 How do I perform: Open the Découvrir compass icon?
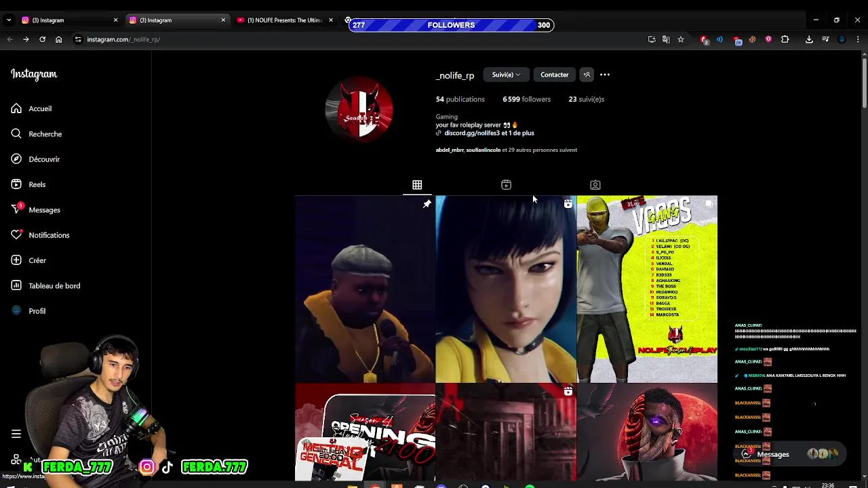point(16,159)
